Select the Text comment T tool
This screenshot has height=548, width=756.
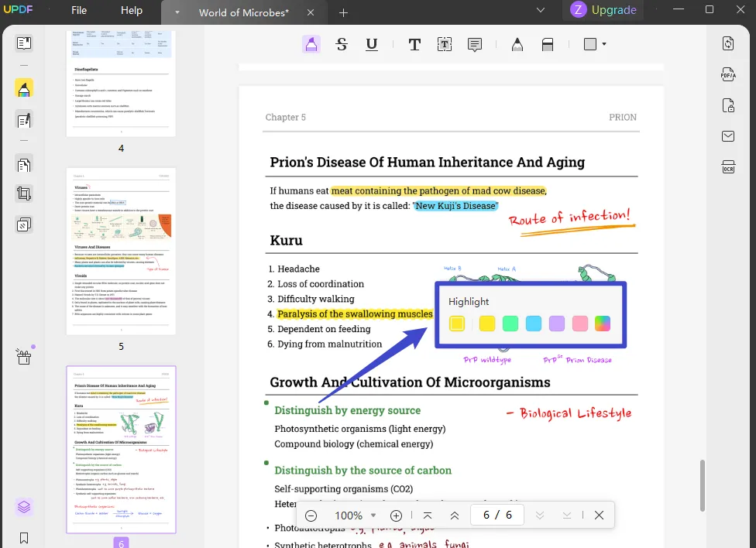pyautogui.click(x=414, y=45)
